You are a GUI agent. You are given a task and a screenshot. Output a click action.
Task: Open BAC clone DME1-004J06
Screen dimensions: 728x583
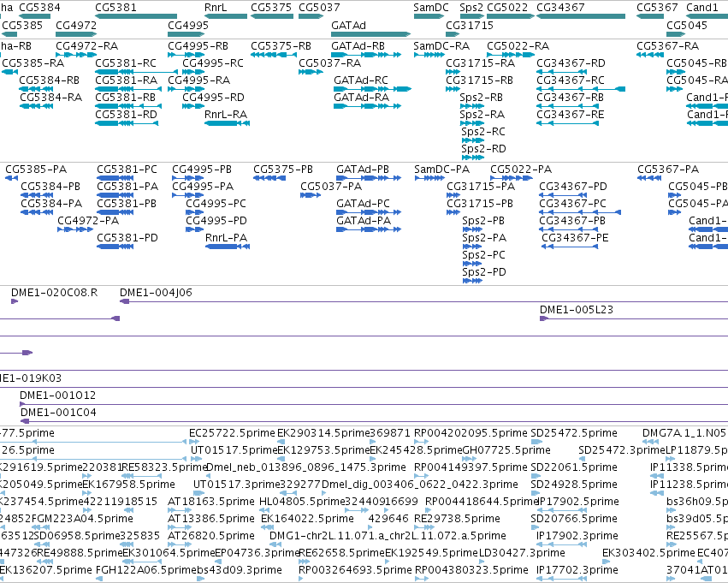(x=156, y=293)
